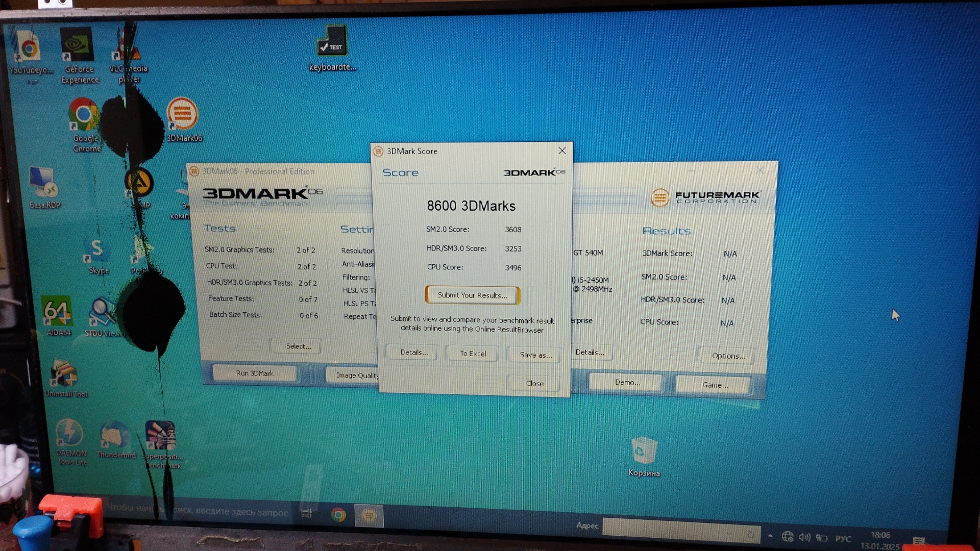
Task: Click the 8600 3DMarks score text
Action: [471, 206]
